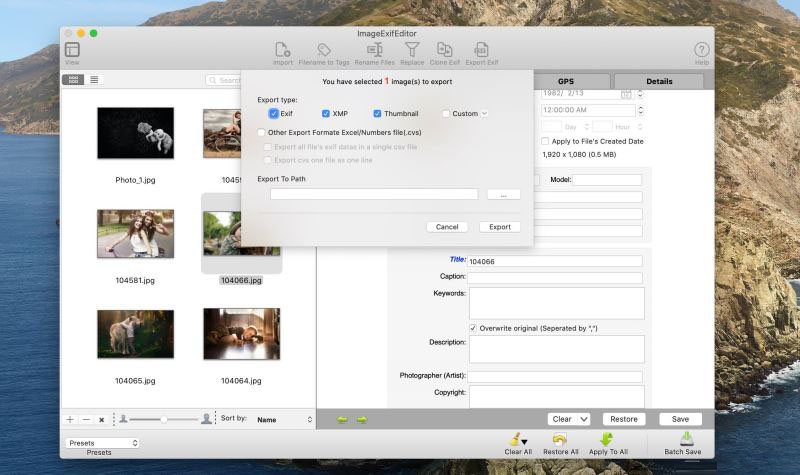Open Filename to Tags tool

(324, 50)
